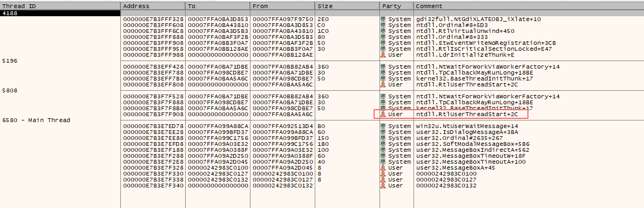Screen dimensions: 644x208
Task: Click System icon beside user32.MessageBoxIndirectA+562
Action: coord(384,150)
